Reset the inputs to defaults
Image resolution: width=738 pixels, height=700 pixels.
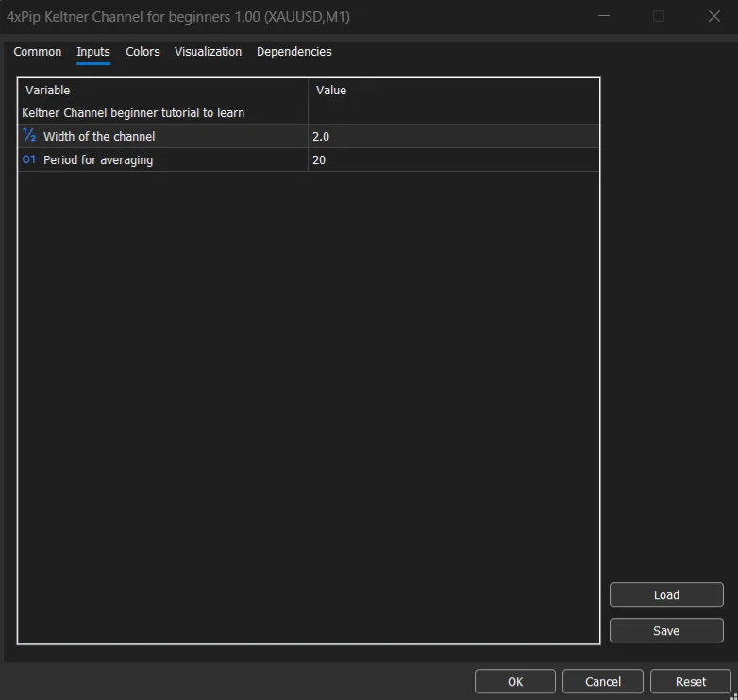(x=691, y=682)
